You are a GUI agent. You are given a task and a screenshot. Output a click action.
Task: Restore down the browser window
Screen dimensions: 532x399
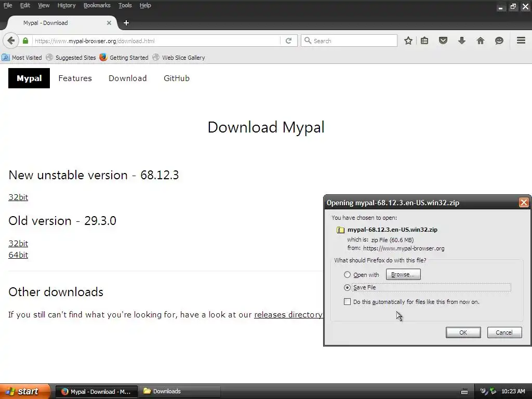513,7
